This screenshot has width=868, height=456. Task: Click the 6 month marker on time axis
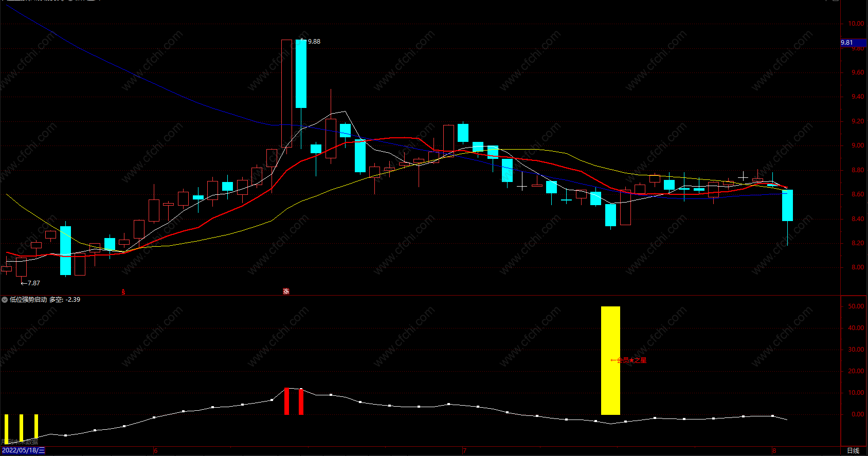pos(155,451)
